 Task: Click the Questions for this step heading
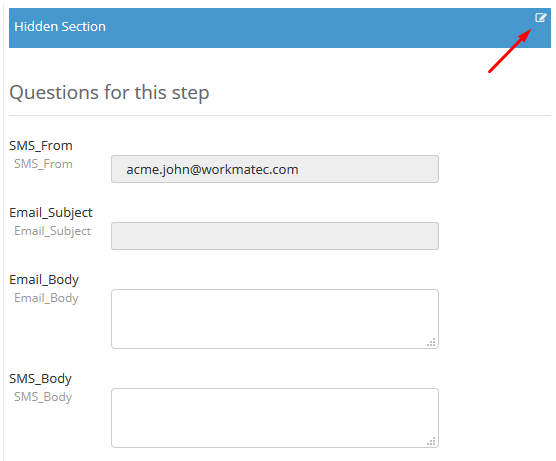[x=109, y=93]
